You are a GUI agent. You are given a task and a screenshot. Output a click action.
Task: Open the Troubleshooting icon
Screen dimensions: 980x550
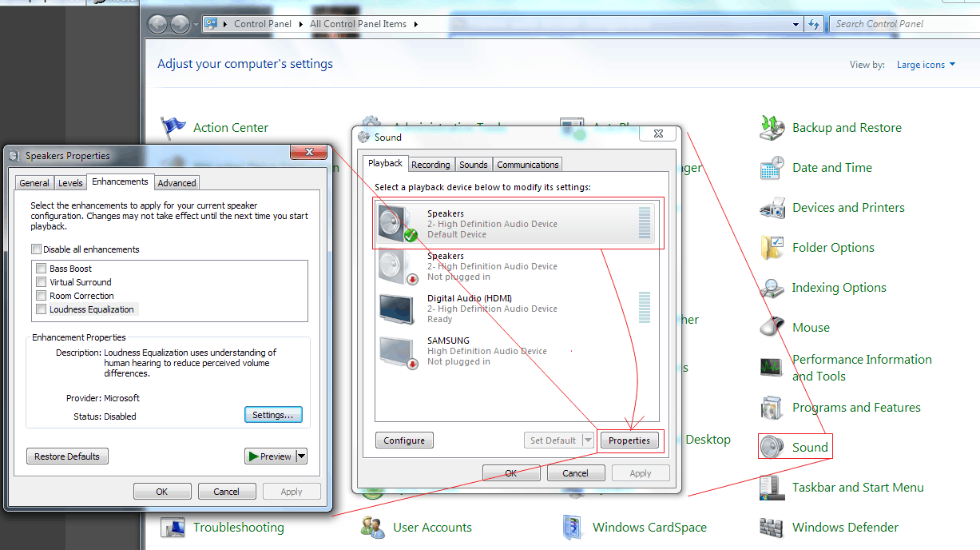click(173, 528)
